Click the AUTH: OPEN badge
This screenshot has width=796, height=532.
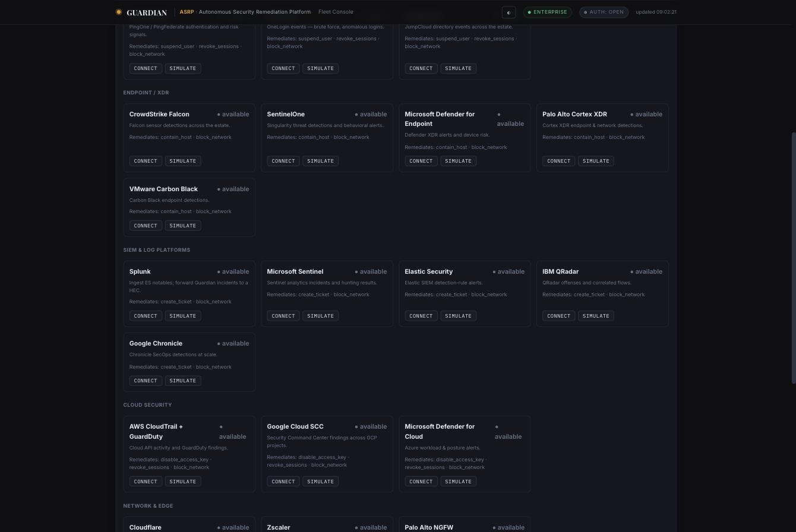pos(604,12)
